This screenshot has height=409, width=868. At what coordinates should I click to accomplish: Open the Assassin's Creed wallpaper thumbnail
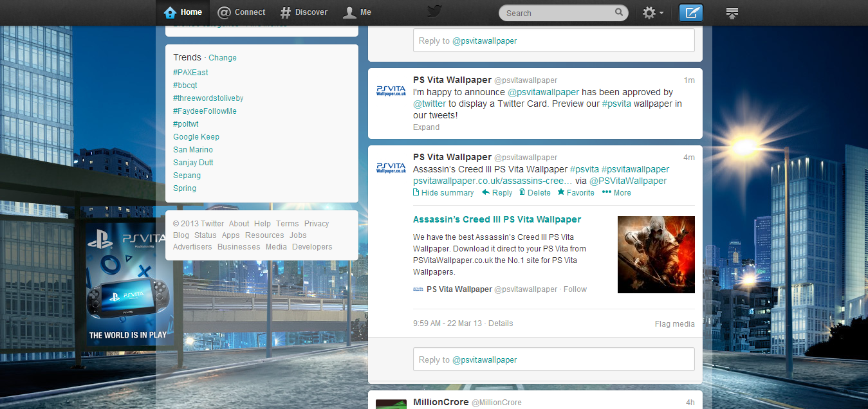click(656, 255)
